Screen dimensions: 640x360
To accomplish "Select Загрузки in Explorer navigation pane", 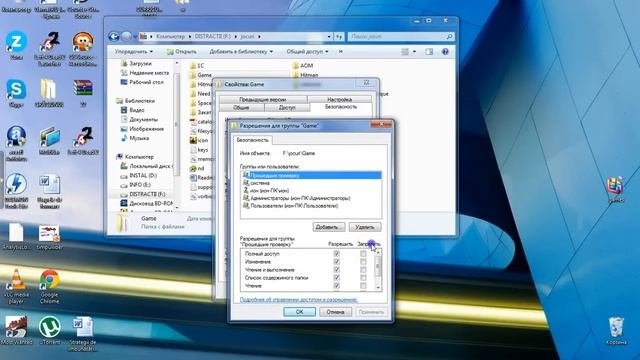I will point(136,63).
